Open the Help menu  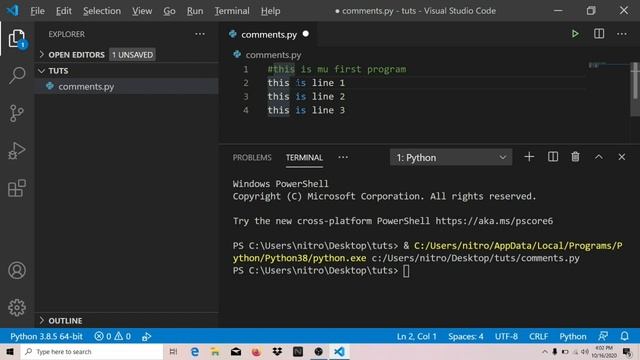coord(271,11)
